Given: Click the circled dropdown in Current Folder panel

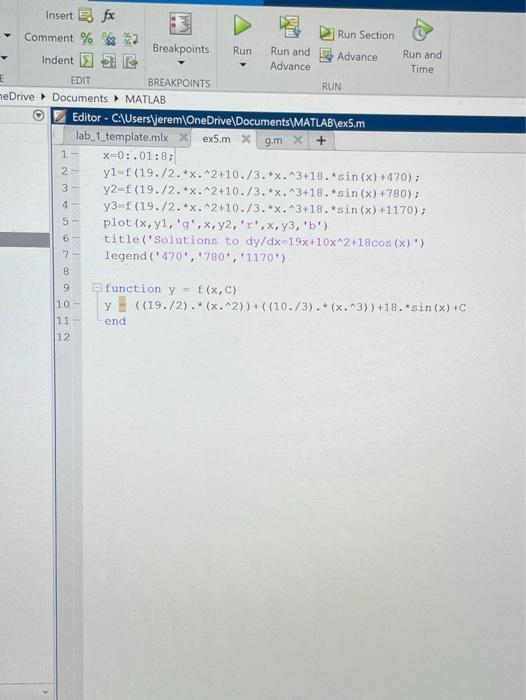Looking at the screenshot, I should click(39, 116).
